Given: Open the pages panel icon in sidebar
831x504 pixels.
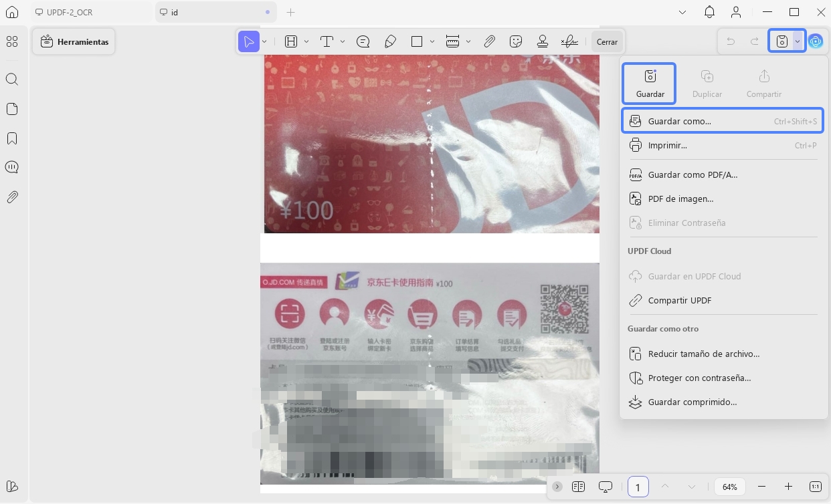Looking at the screenshot, I should click(x=12, y=109).
